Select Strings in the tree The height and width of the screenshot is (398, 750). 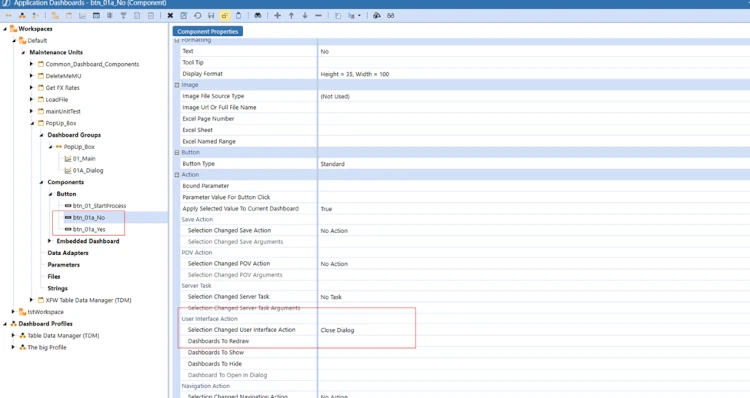[x=57, y=288]
